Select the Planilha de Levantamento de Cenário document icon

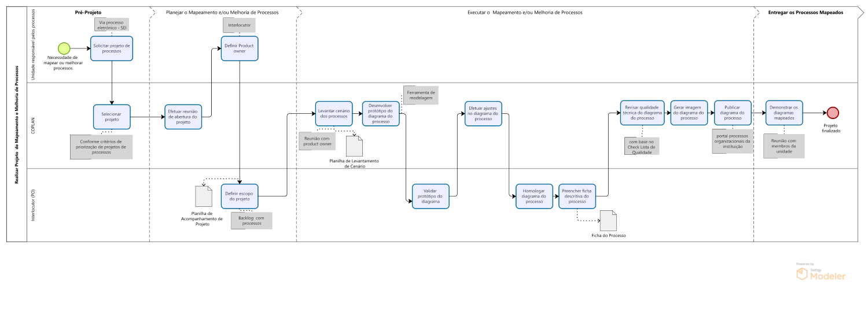[354, 146]
